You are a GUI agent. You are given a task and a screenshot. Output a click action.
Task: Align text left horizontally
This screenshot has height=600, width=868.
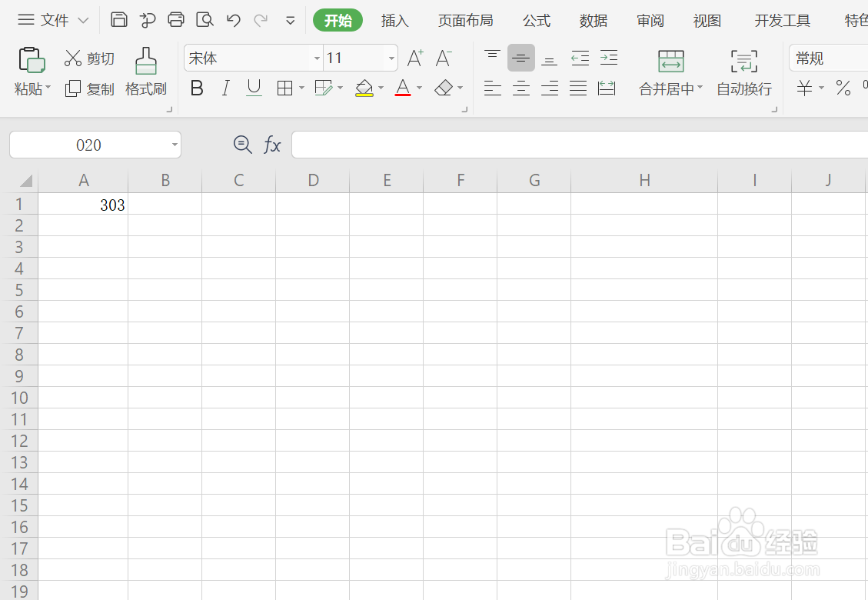pos(492,88)
